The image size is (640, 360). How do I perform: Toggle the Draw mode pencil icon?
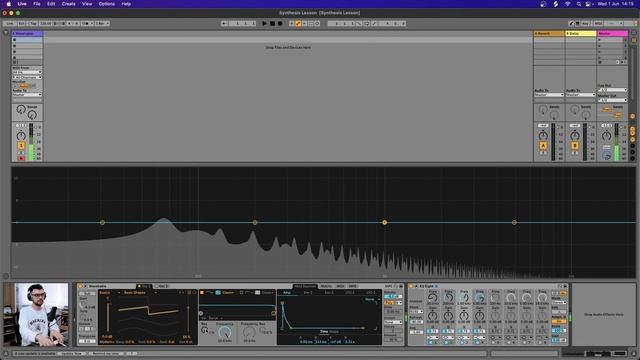point(572,24)
